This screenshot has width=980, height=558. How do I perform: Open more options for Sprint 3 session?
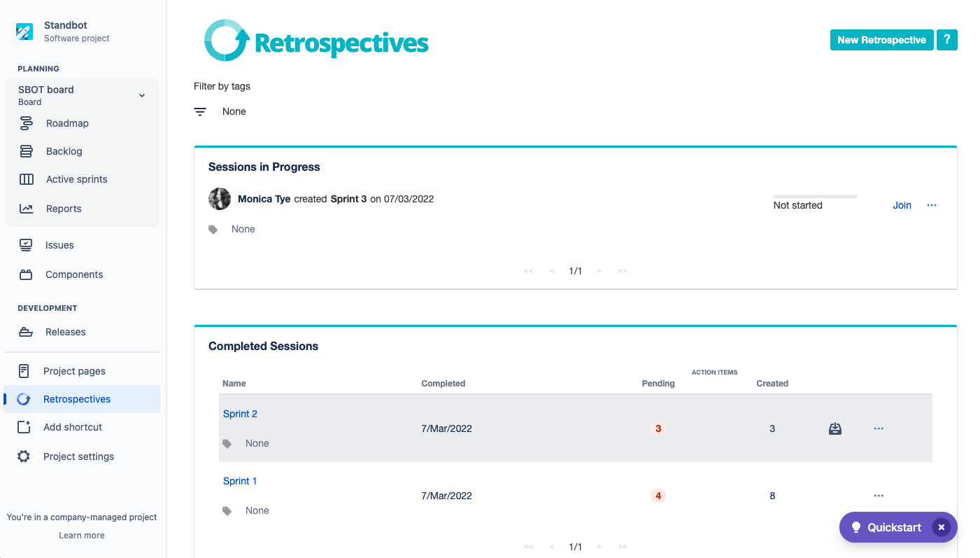tap(931, 205)
